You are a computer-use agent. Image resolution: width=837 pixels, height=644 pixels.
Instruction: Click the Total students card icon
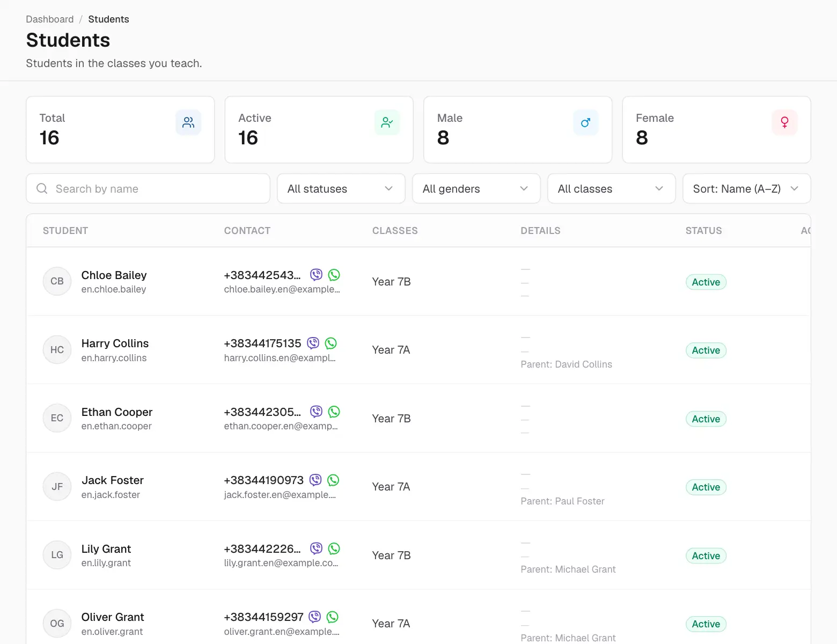[188, 122]
